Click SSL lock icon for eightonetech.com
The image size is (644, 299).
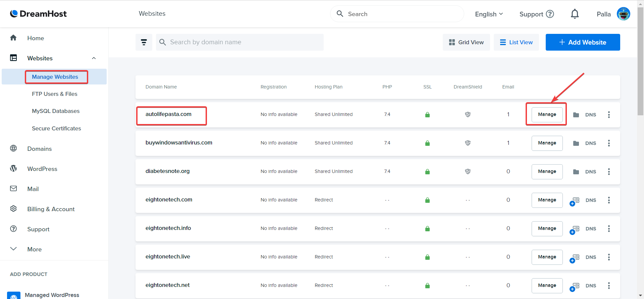(427, 200)
